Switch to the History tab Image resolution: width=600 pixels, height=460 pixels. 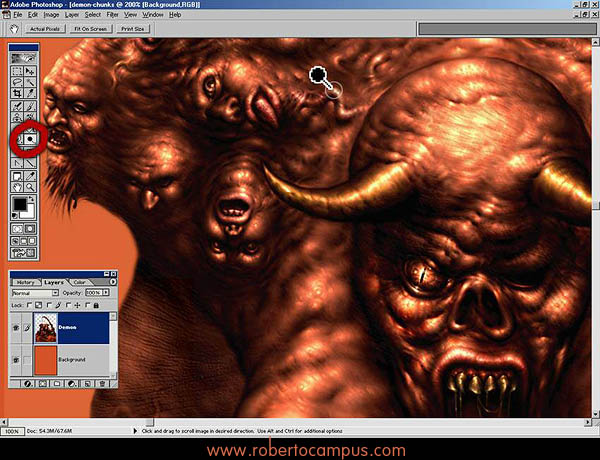pyautogui.click(x=26, y=282)
